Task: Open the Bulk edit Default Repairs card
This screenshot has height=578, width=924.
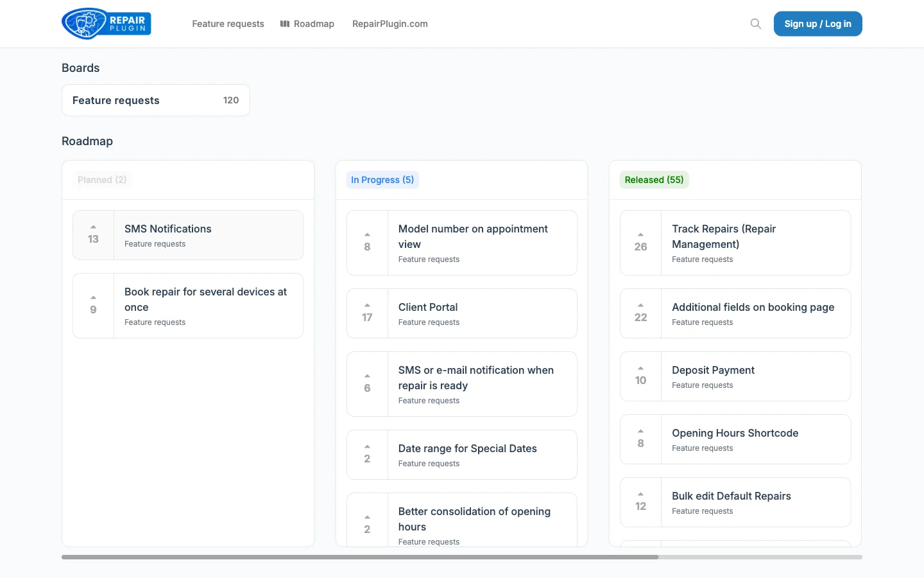Action: 731,496
